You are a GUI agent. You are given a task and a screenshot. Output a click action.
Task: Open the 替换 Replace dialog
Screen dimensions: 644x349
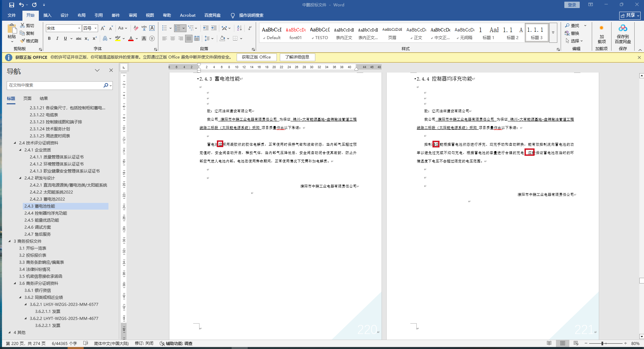[x=572, y=33]
